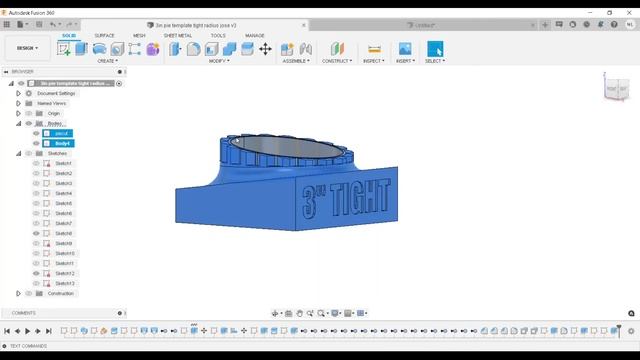Select the Split Body tool icon

[x=247, y=49]
